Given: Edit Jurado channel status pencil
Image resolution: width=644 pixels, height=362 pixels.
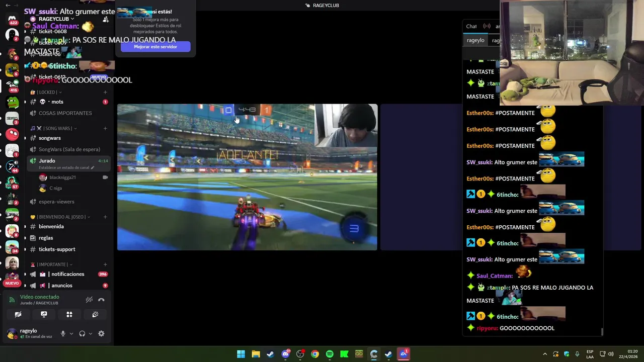Looking at the screenshot, I should 93,167.
